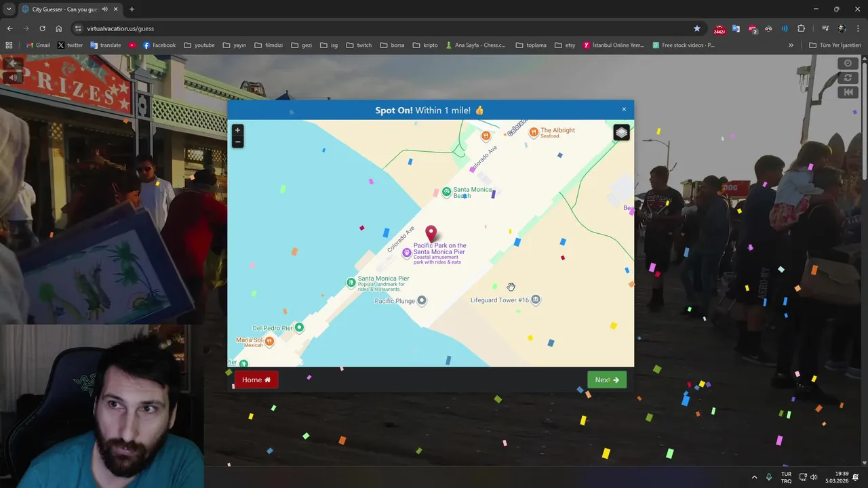
Task: Expand the etsy bookmarks folder
Action: [x=565, y=45]
